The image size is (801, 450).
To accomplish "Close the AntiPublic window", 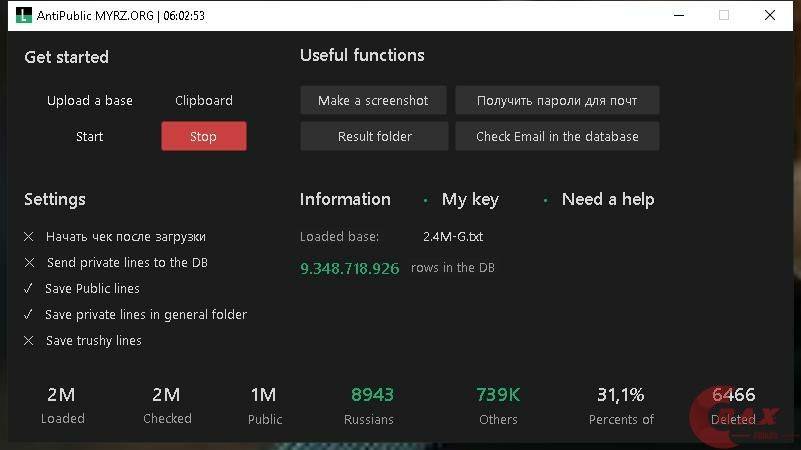I will (x=769, y=16).
